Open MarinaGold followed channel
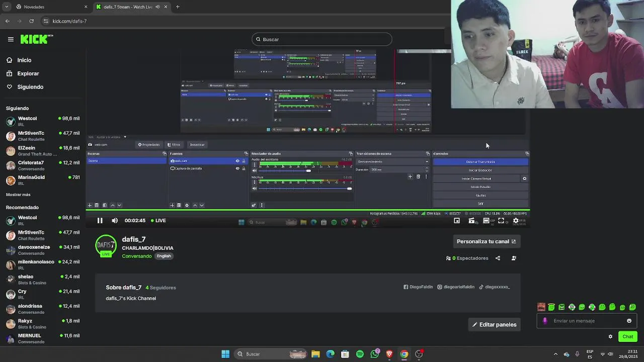Screen dimensions: 644x362 42,180
